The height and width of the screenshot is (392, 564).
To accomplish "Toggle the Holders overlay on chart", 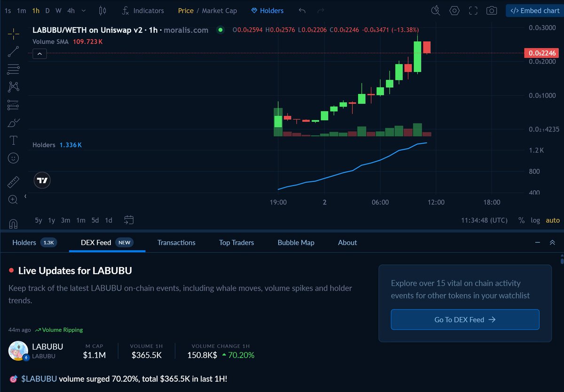I will [x=267, y=10].
